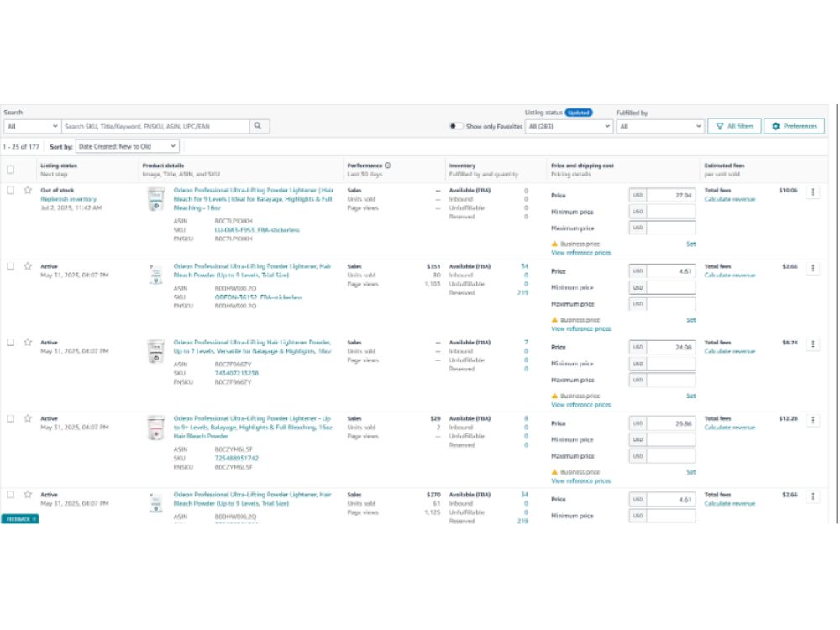Click Replenish inventory link
Screen dimensions: 840x630
pos(69,199)
